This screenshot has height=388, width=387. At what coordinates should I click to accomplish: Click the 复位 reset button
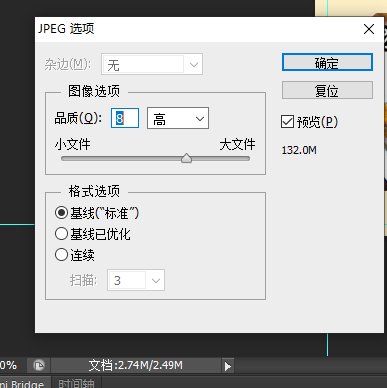(327, 90)
